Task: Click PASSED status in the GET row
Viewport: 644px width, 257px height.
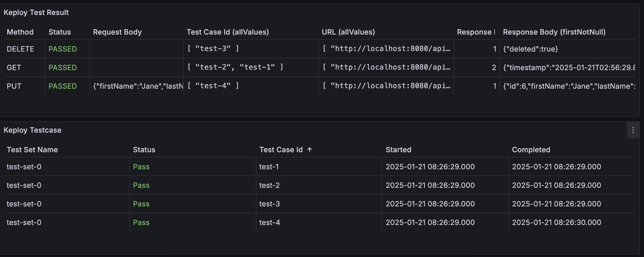Action: coord(63,68)
